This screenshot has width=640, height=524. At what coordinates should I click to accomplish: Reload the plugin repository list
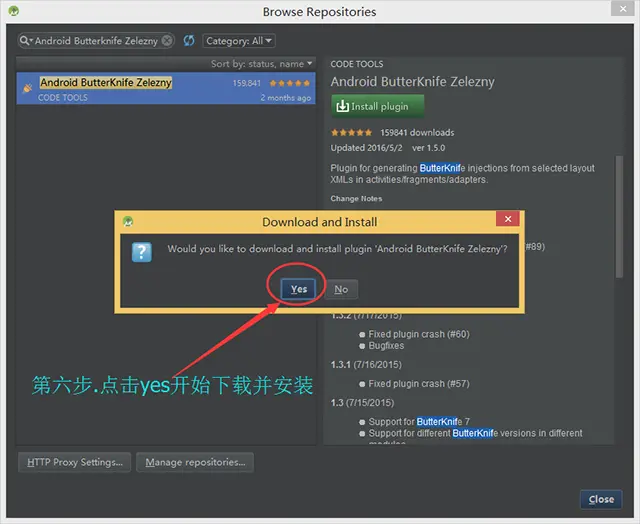tap(189, 40)
